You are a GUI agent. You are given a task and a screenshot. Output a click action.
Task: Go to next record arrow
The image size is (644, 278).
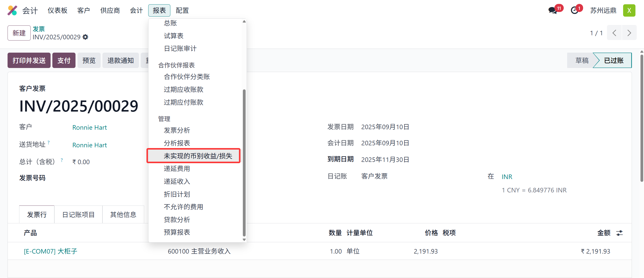(629, 33)
